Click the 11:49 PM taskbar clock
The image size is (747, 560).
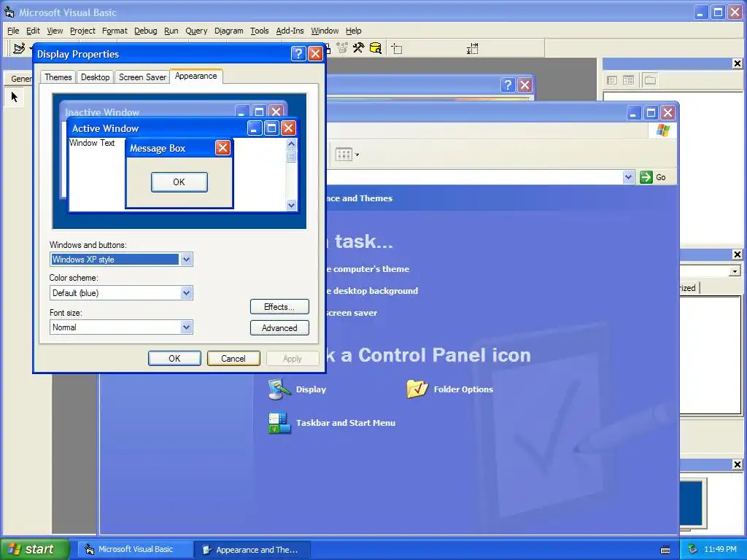tap(720, 550)
